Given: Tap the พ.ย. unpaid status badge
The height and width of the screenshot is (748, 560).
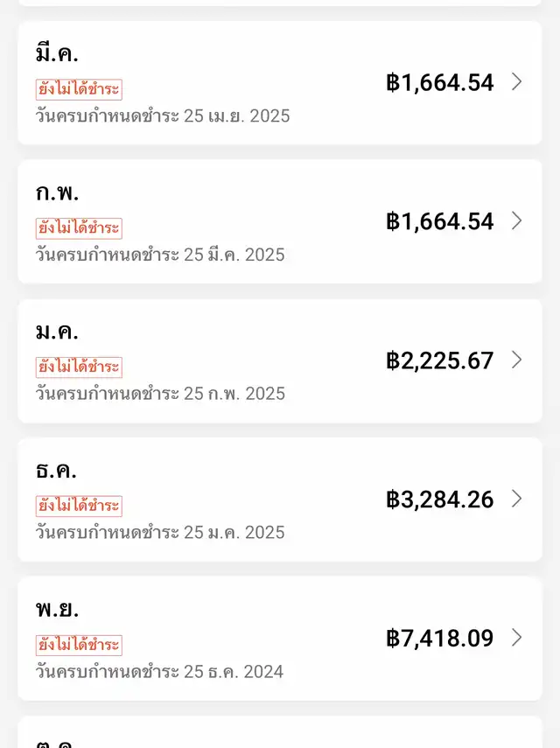Looking at the screenshot, I should (79, 646).
